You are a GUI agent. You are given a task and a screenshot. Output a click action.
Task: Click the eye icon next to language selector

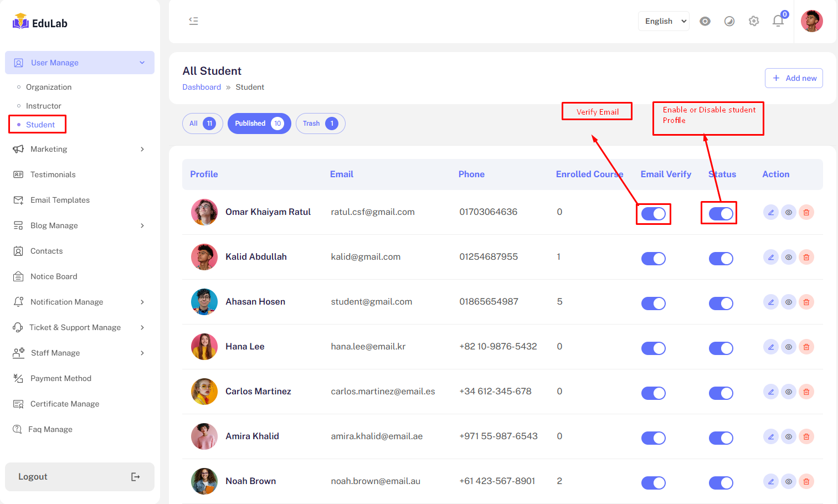[705, 21]
